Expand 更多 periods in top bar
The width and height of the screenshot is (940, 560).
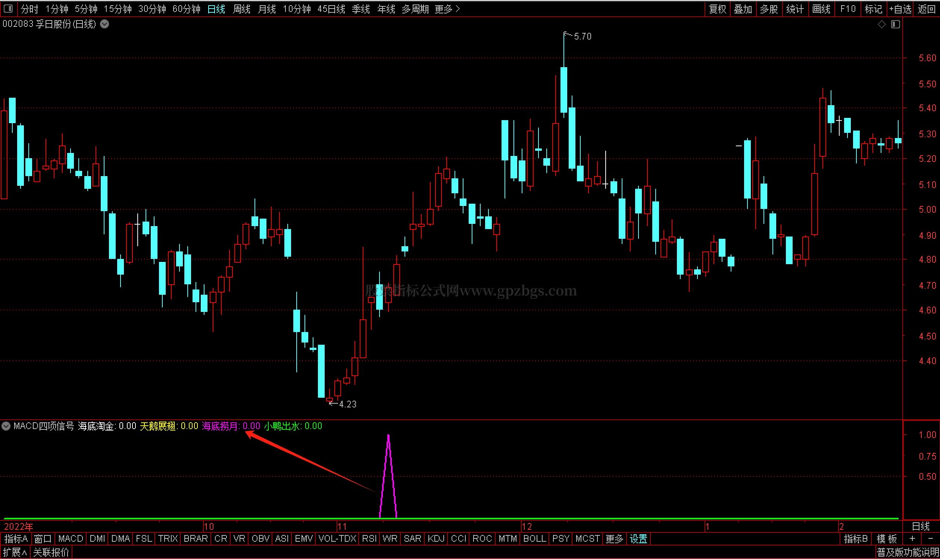pyautogui.click(x=447, y=9)
